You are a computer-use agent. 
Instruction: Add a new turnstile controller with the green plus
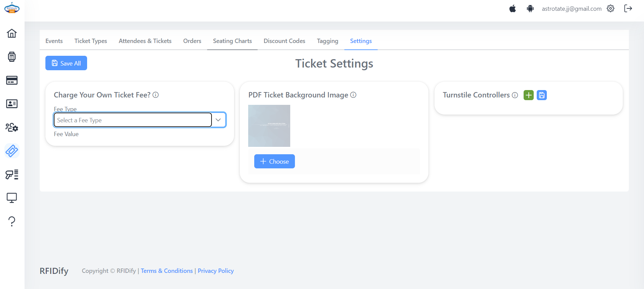click(x=529, y=95)
